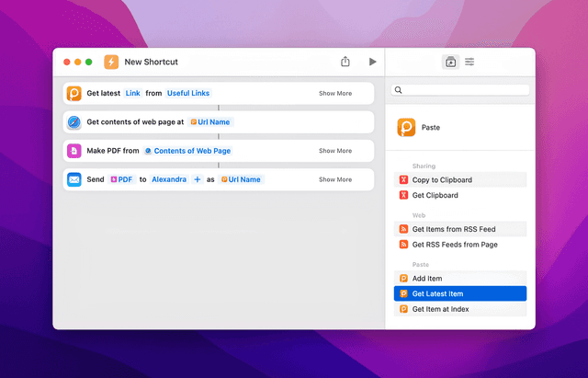Click the Get Clipboard action icon
588x378 pixels.
pyautogui.click(x=403, y=195)
